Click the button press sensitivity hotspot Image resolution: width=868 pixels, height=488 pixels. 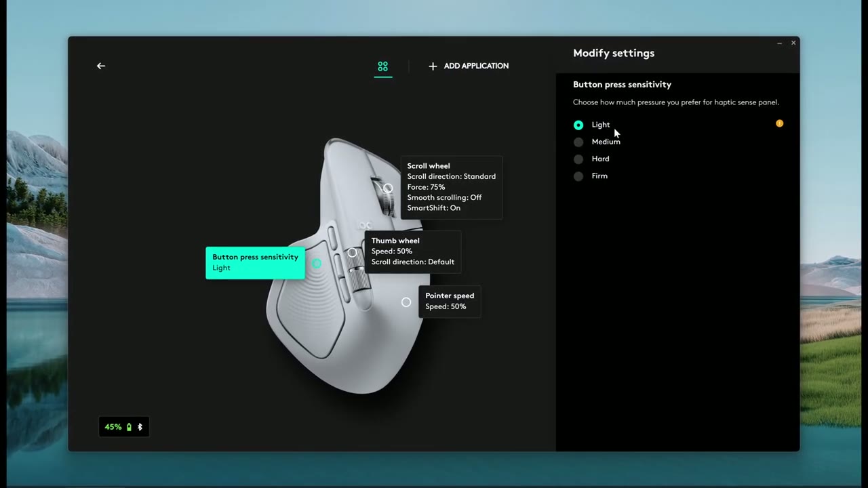316,264
